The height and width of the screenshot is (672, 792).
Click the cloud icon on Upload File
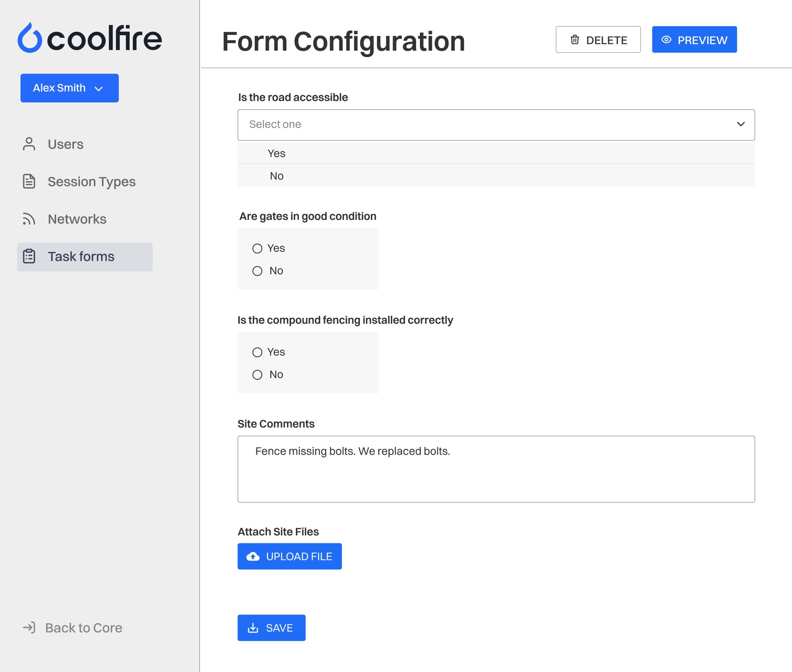(253, 556)
